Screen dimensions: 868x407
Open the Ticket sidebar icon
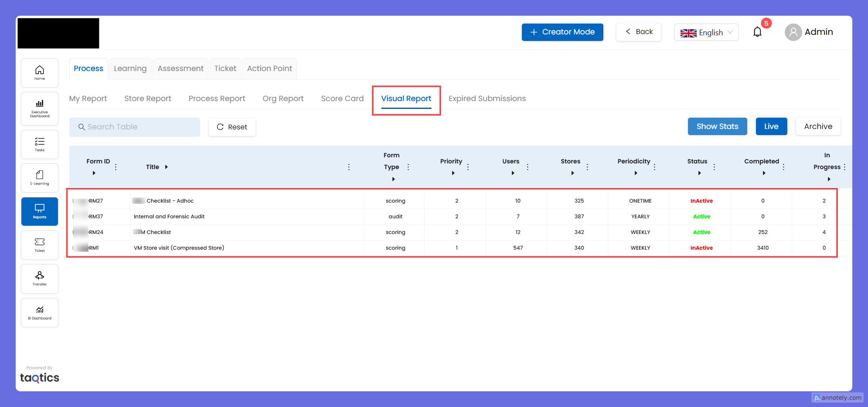coord(40,245)
